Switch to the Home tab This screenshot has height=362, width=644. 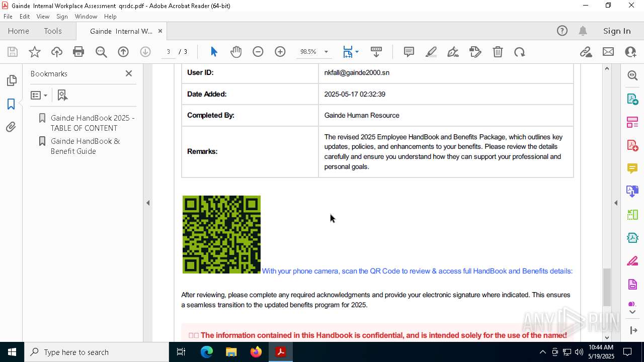pyautogui.click(x=19, y=31)
